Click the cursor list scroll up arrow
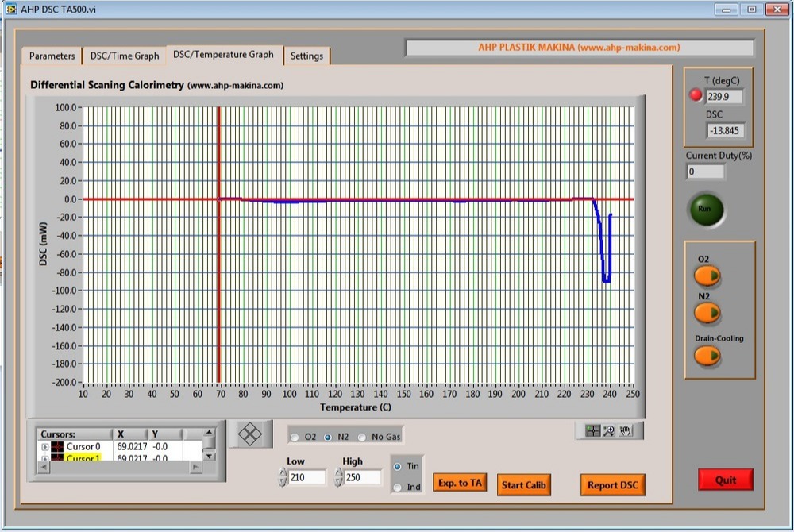This screenshot has height=532, width=794. point(209,433)
